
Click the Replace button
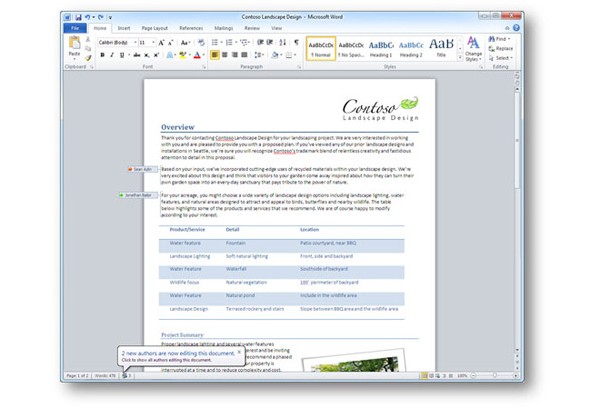(501, 49)
